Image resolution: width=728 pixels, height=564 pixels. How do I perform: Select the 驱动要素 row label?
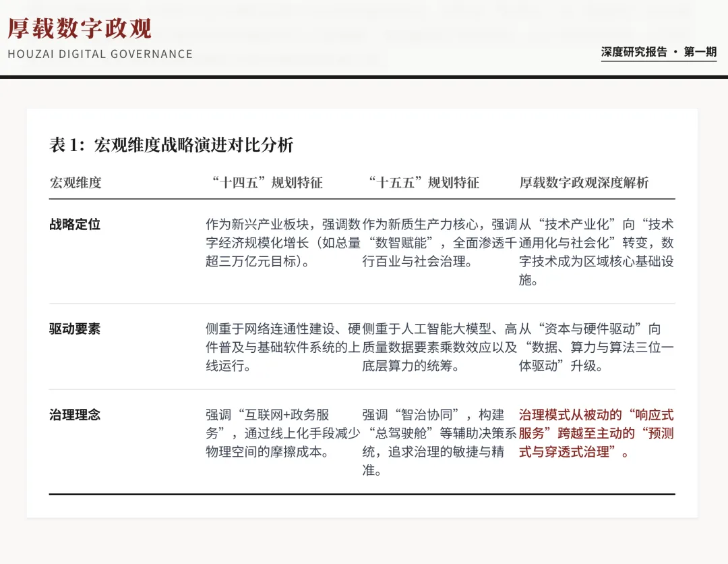(75, 329)
